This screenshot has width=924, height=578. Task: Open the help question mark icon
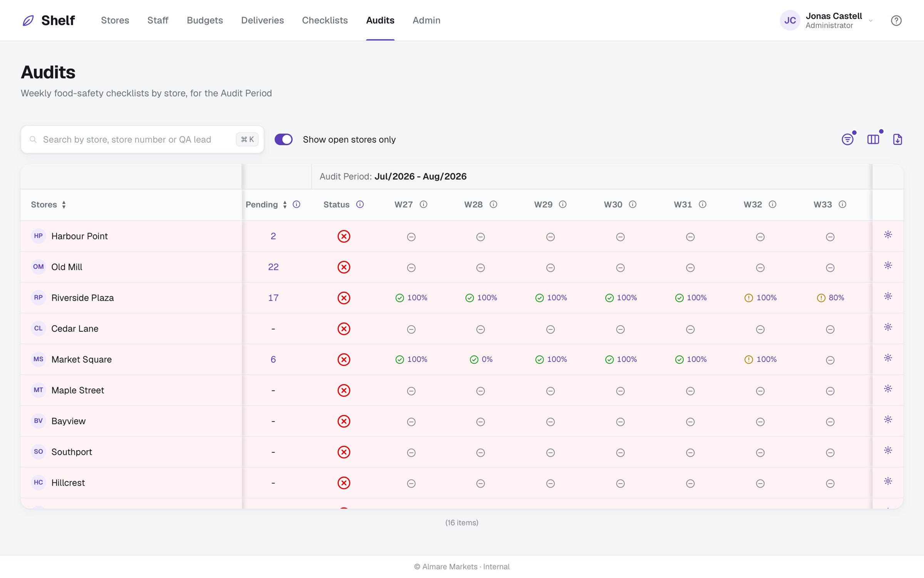(896, 20)
